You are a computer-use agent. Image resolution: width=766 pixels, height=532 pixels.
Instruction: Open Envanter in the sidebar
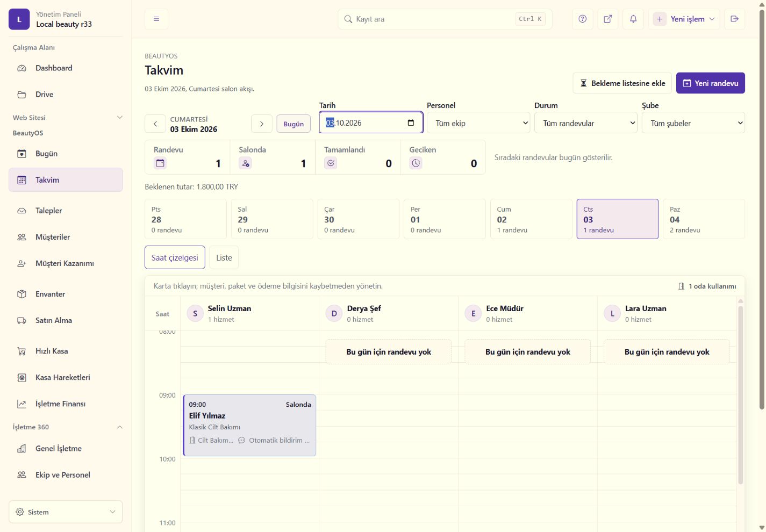click(x=66, y=294)
